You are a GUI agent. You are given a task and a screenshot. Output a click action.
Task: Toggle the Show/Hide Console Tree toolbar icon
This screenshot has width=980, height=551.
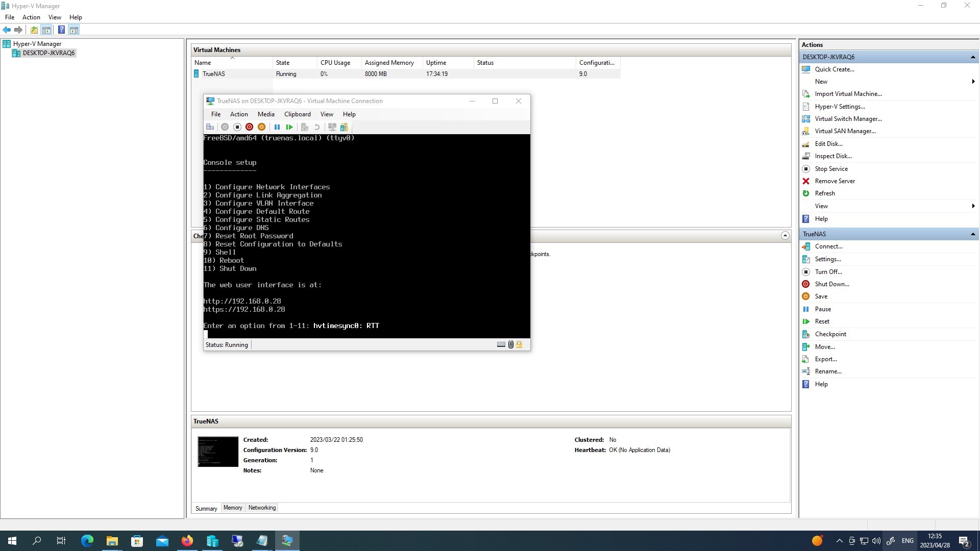tap(46, 30)
